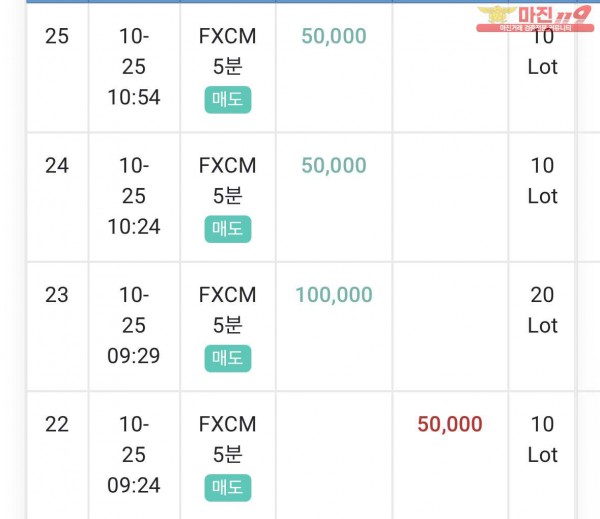Click the 매도 badge in row 25
Viewport: 600px width, 519px height.
(x=228, y=100)
